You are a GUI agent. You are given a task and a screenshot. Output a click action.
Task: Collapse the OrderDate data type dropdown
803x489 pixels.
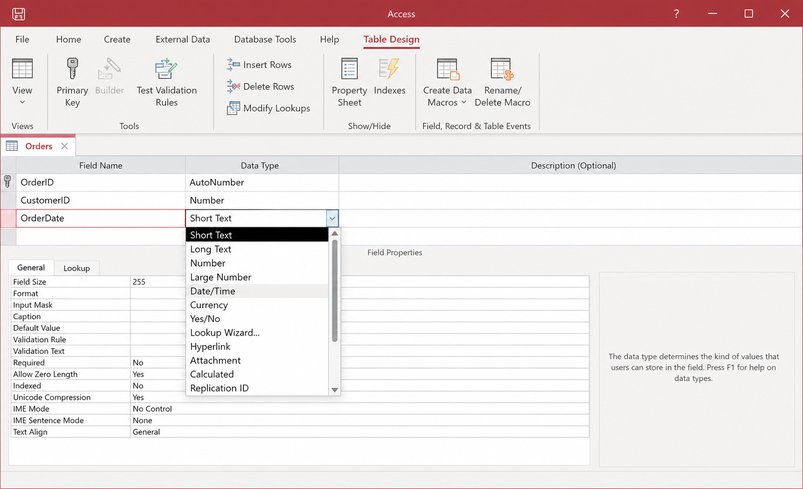[332, 218]
